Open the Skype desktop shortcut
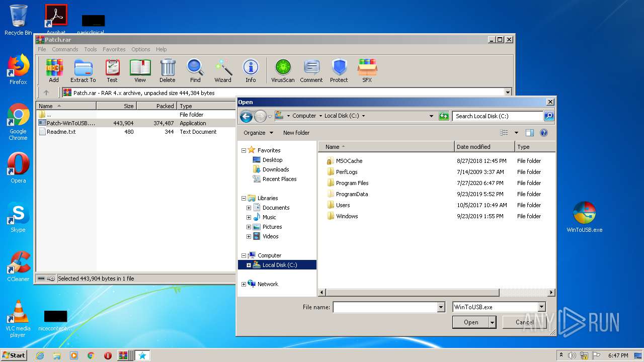This screenshot has height=362, width=644. 18,217
